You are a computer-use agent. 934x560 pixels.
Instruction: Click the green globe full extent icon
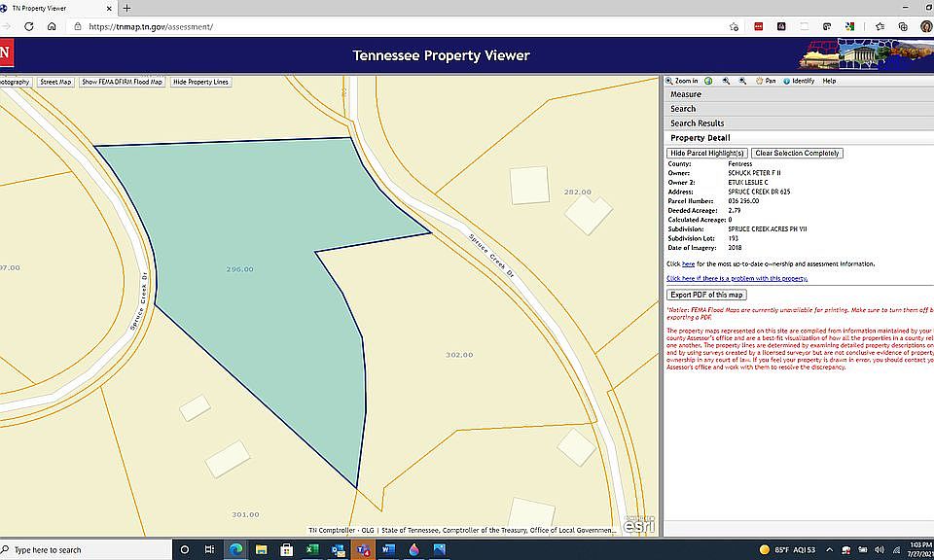point(708,81)
